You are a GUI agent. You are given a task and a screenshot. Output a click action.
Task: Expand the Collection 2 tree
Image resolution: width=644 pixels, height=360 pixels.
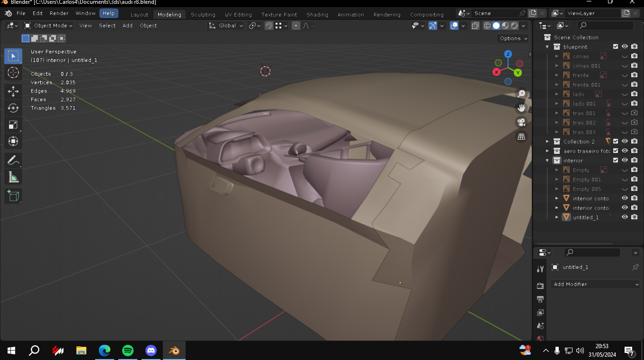click(547, 142)
